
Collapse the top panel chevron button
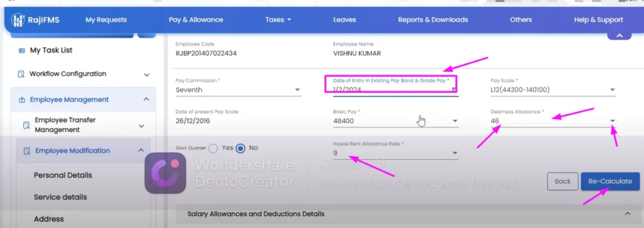point(619,36)
